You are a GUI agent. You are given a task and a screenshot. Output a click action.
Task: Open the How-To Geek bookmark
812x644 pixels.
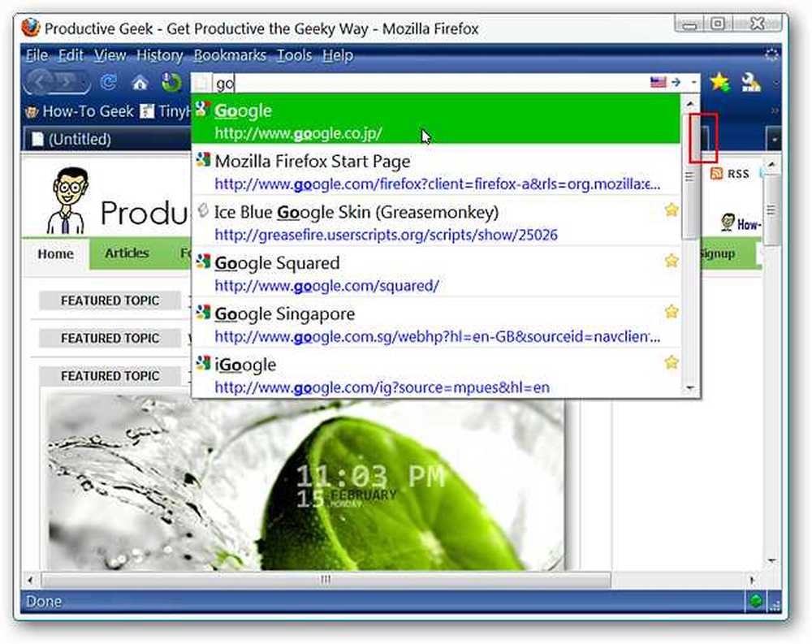pyautogui.click(x=80, y=111)
